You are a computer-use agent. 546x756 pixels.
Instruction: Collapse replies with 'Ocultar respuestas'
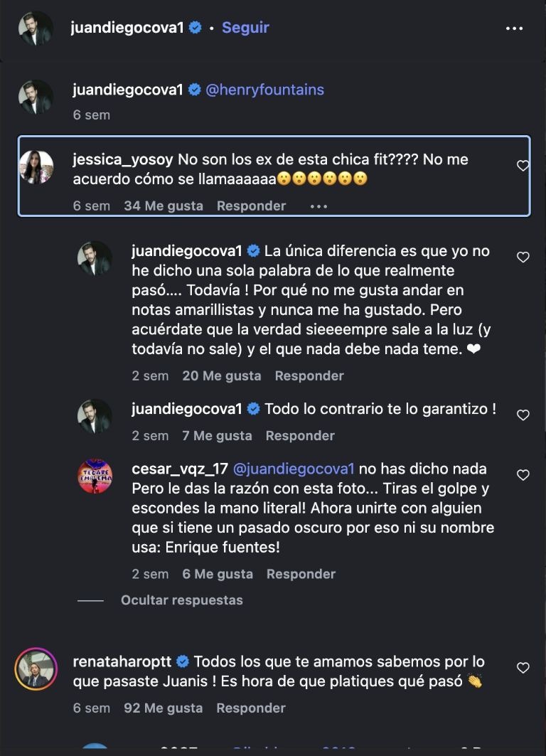(x=181, y=600)
